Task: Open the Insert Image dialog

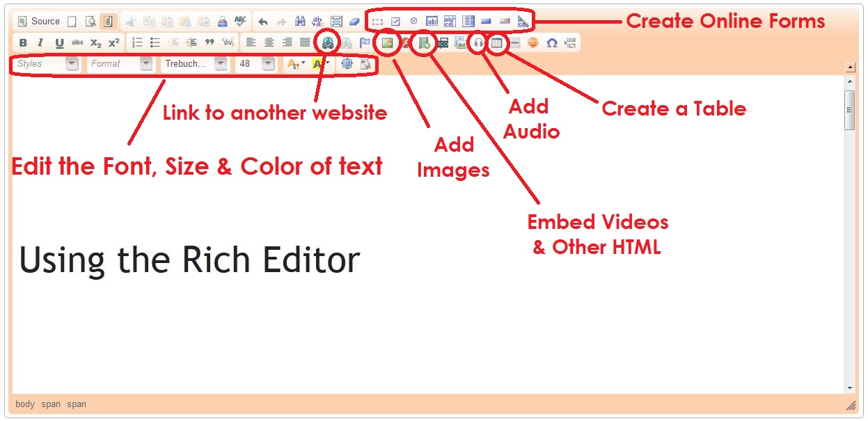Action: (387, 42)
